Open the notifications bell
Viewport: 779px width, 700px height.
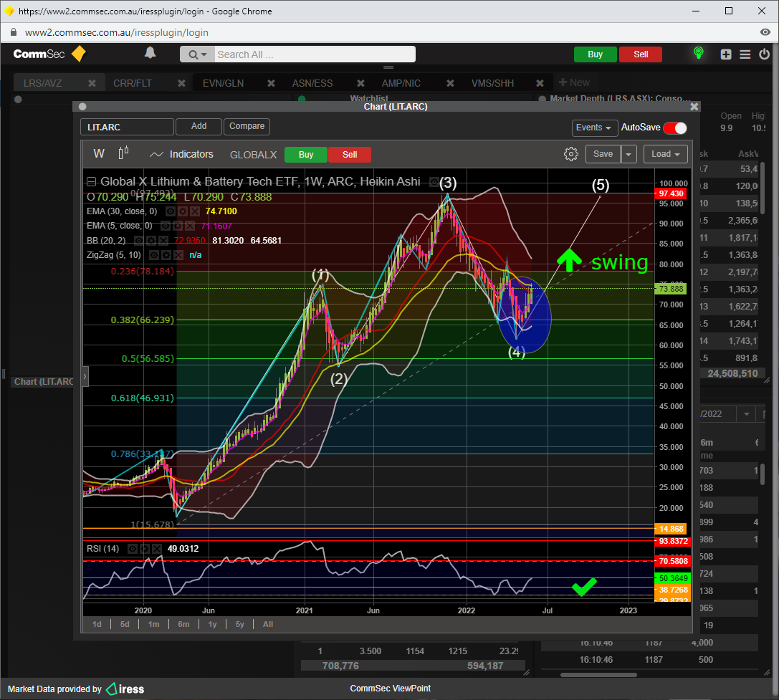150,53
